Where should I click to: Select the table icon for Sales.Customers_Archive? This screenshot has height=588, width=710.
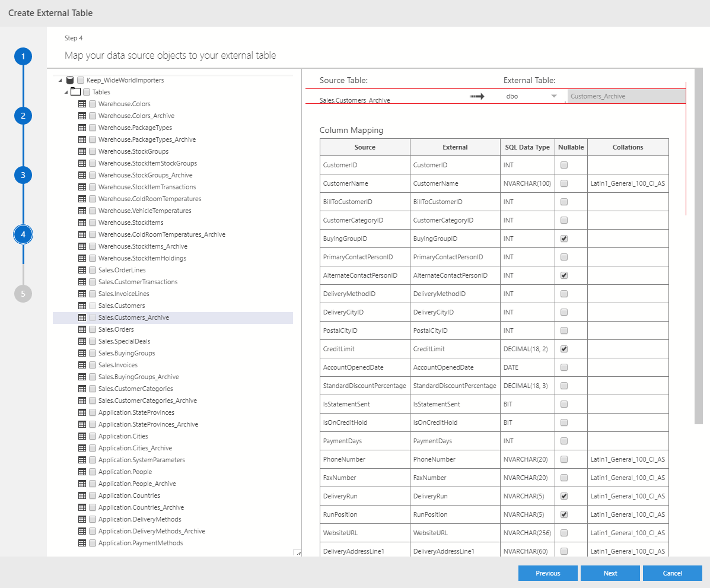tap(82, 317)
